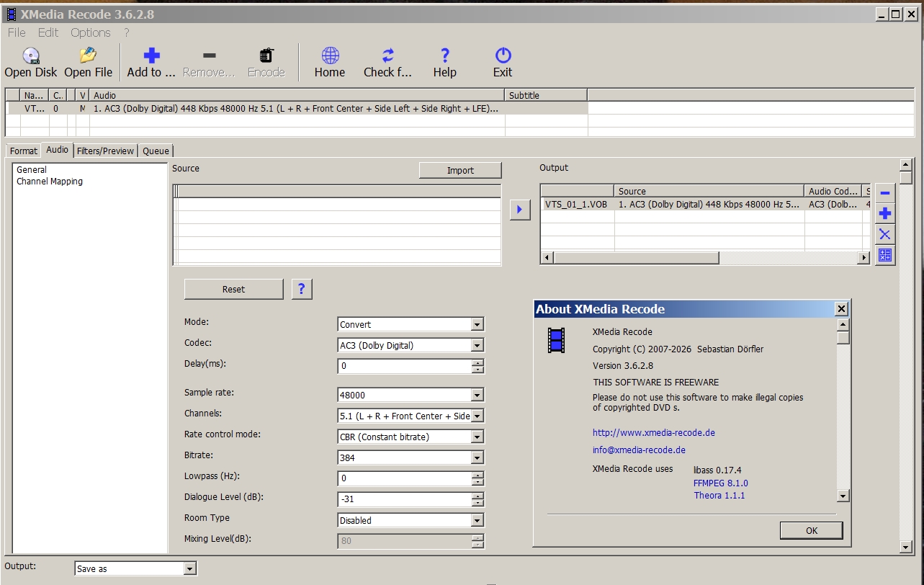Click the minus icon beside the Output list
Image resolution: width=924 pixels, height=585 pixels.
click(885, 193)
